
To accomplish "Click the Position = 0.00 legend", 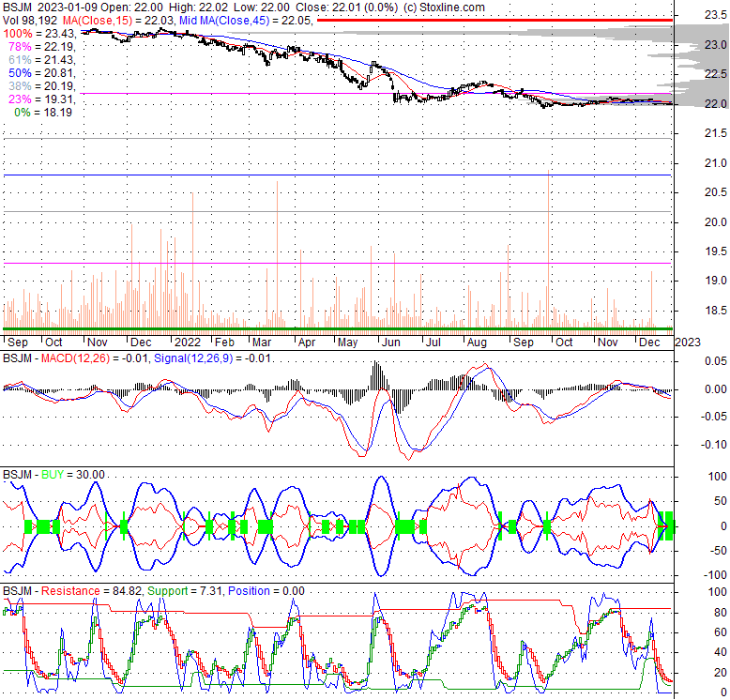I will [266, 591].
